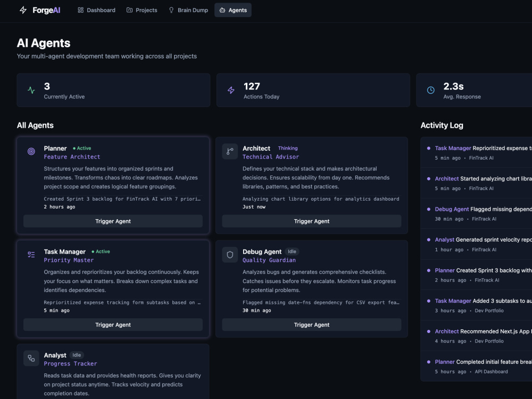The height and width of the screenshot is (399, 532).
Task: Click 'Flagged missing date-fns dependency' card line
Action: click(x=321, y=302)
